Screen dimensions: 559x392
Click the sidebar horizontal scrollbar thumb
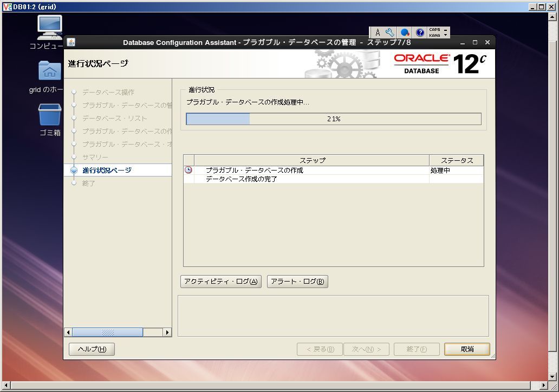point(108,332)
